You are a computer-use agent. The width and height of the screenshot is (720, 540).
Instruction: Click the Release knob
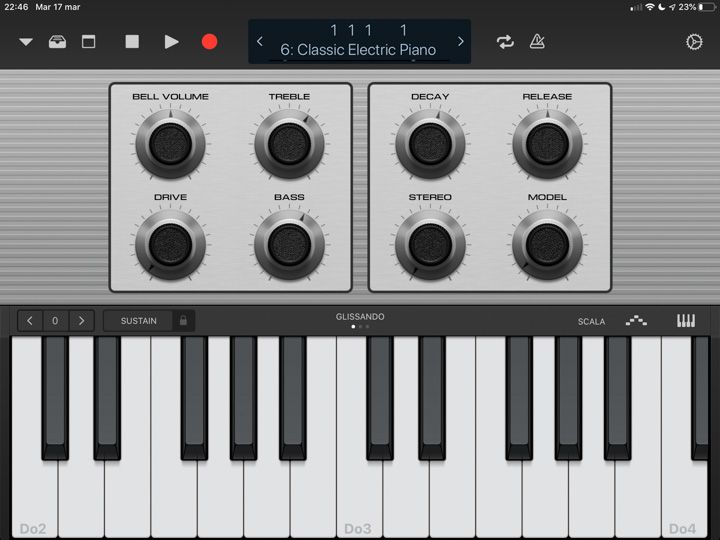click(x=547, y=144)
